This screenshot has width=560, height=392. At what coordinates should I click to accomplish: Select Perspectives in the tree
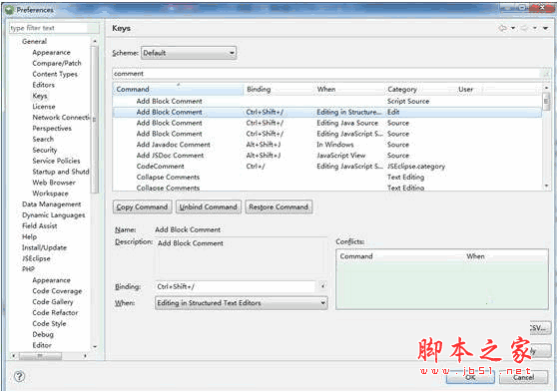point(52,128)
